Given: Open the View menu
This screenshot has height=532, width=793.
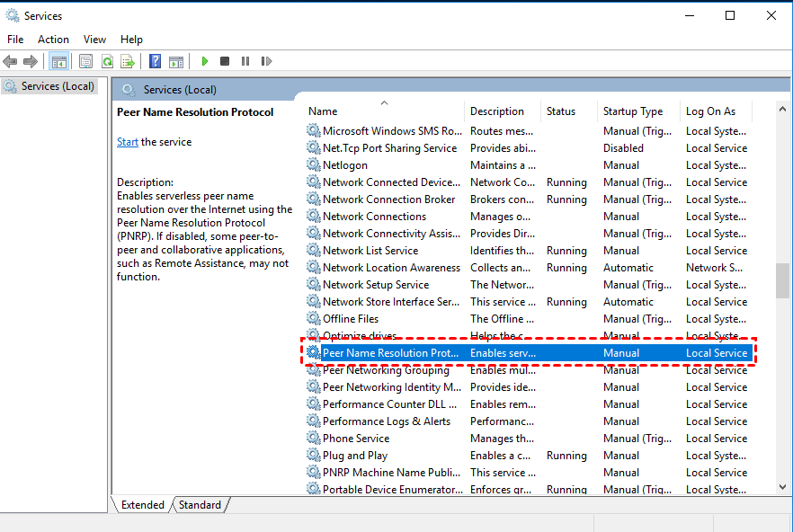Looking at the screenshot, I should coord(94,40).
